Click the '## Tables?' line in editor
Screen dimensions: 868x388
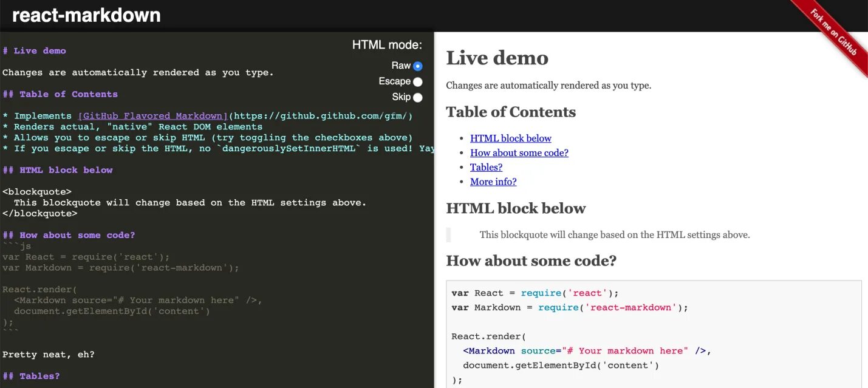(x=31, y=376)
